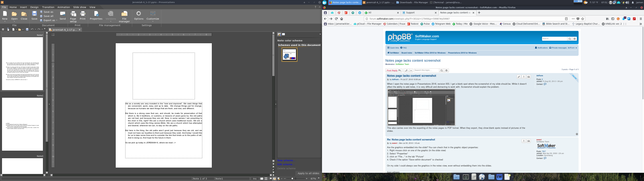The image size is (644, 181).
Task: Expand the Export as dropdown
Action: (x=57, y=20)
